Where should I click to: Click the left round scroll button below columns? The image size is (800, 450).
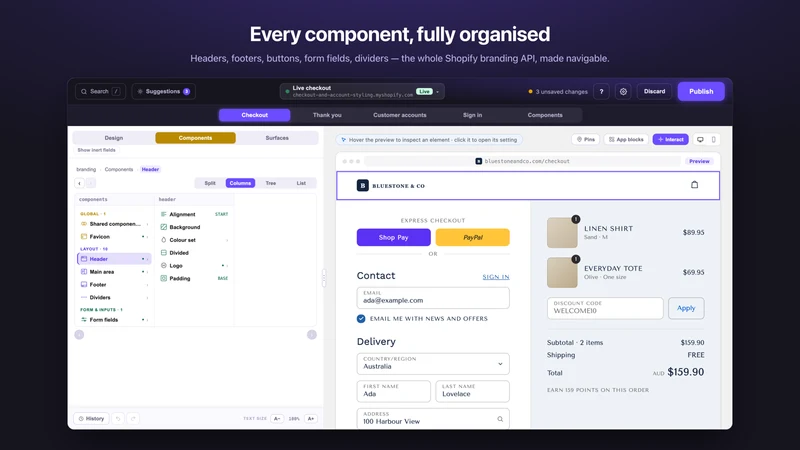click(79, 335)
